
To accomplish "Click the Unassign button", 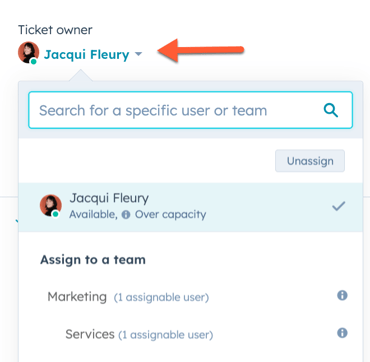I will [310, 161].
